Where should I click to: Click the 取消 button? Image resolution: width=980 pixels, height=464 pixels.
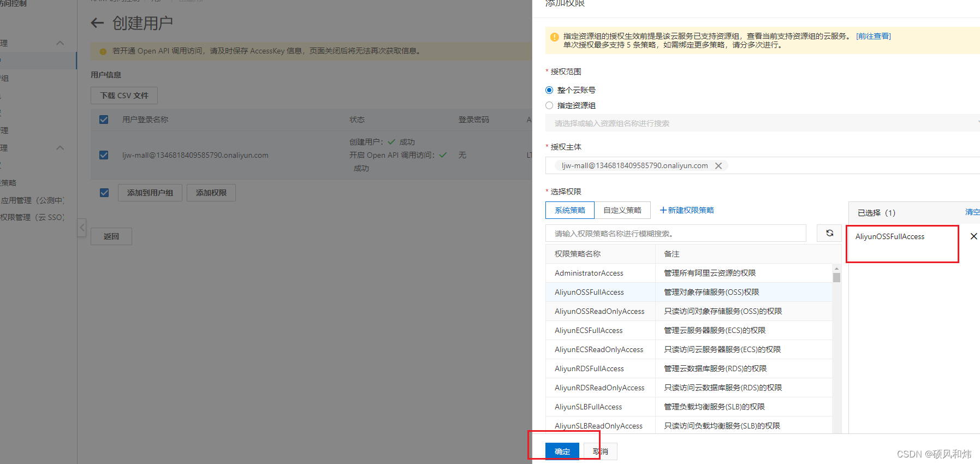coord(601,451)
